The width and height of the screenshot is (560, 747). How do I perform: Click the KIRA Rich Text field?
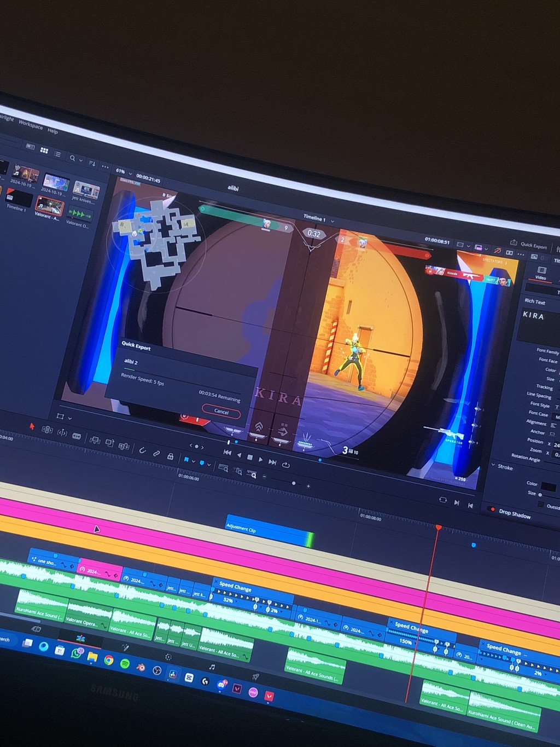pos(538,327)
